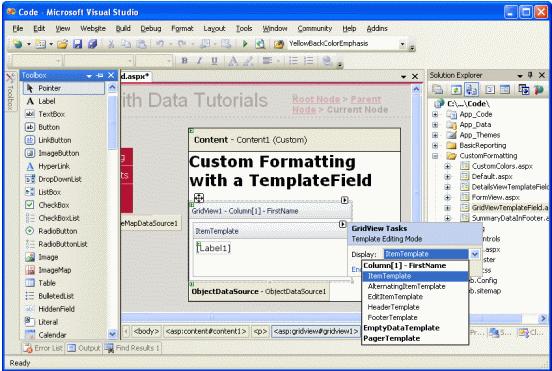The width and height of the screenshot is (552, 371).
Task: Open Default.aspx in Solution Explorer
Action: point(491,177)
